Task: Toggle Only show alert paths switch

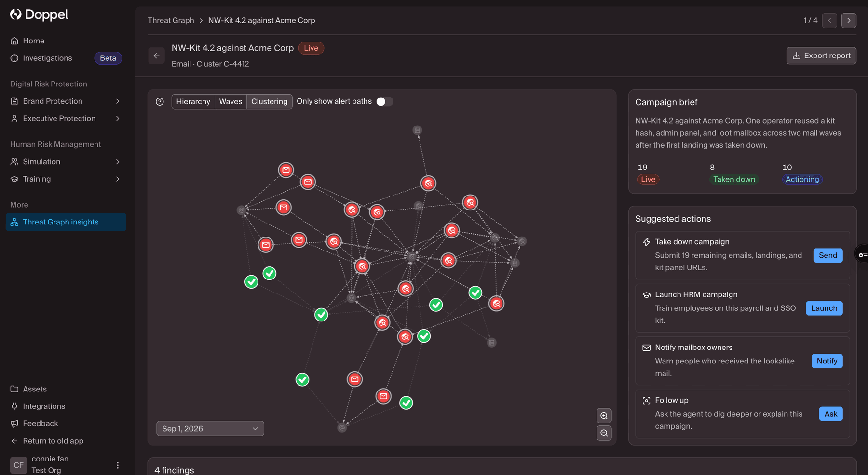Action: (384, 101)
